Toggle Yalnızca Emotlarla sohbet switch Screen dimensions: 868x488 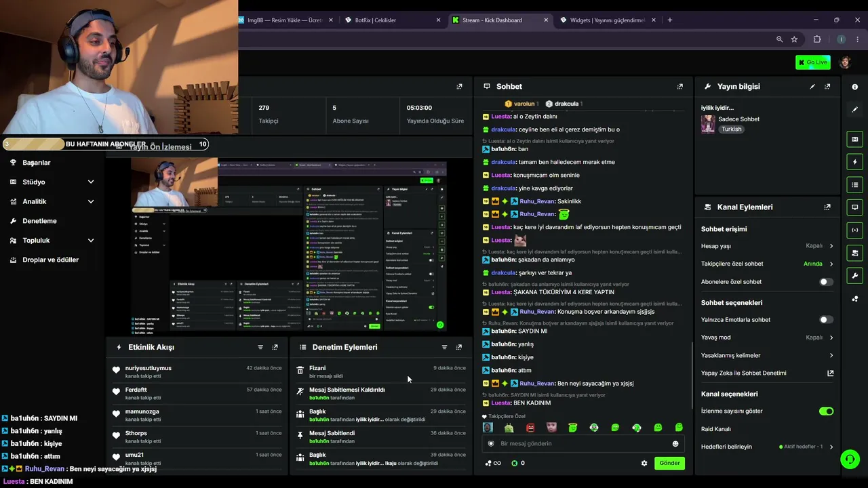pyautogui.click(x=826, y=320)
